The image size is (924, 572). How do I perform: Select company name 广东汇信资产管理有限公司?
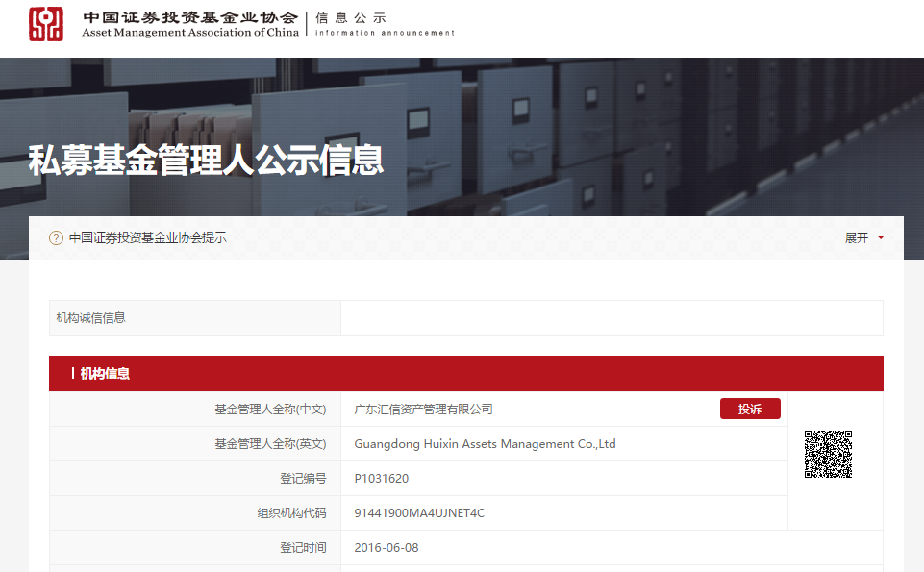click(x=423, y=410)
